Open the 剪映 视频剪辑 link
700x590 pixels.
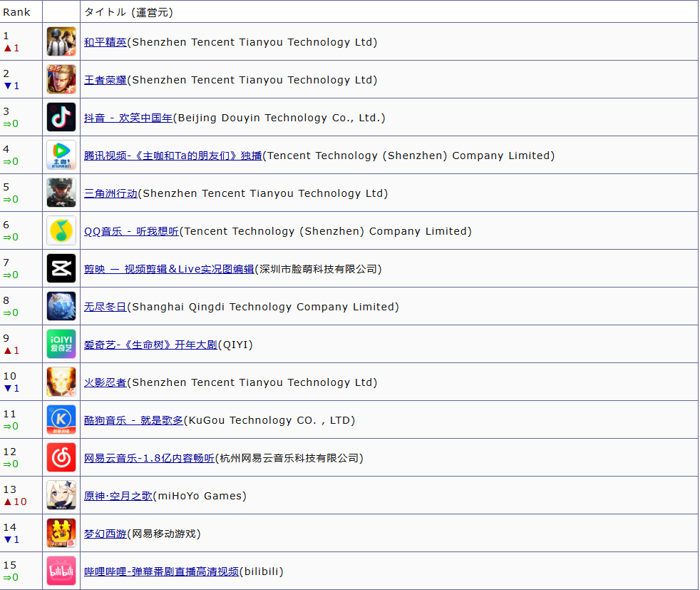tap(169, 269)
